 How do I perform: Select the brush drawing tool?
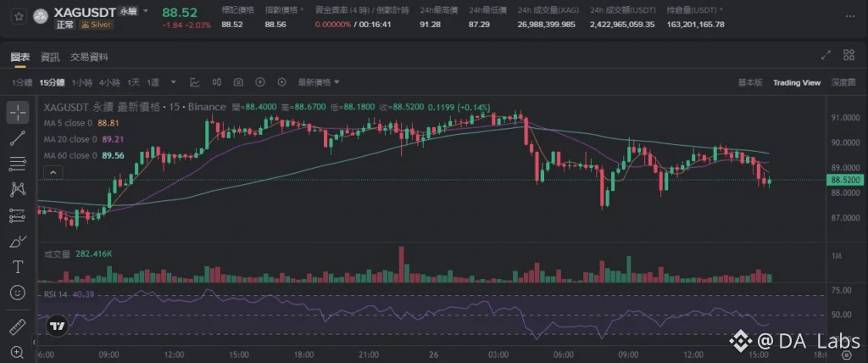tap(18, 241)
